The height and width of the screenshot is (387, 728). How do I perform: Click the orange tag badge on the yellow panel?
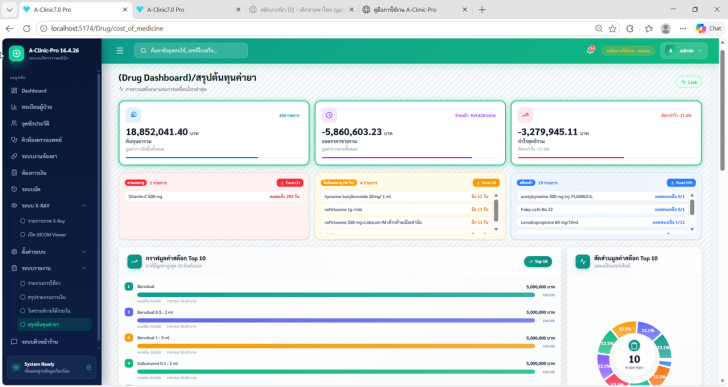tap(339, 183)
